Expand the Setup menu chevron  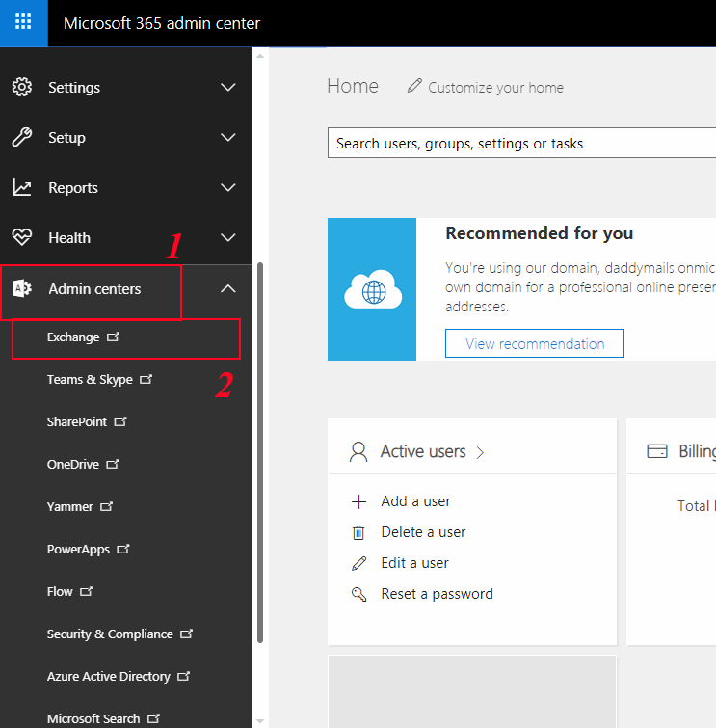tap(227, 138)
